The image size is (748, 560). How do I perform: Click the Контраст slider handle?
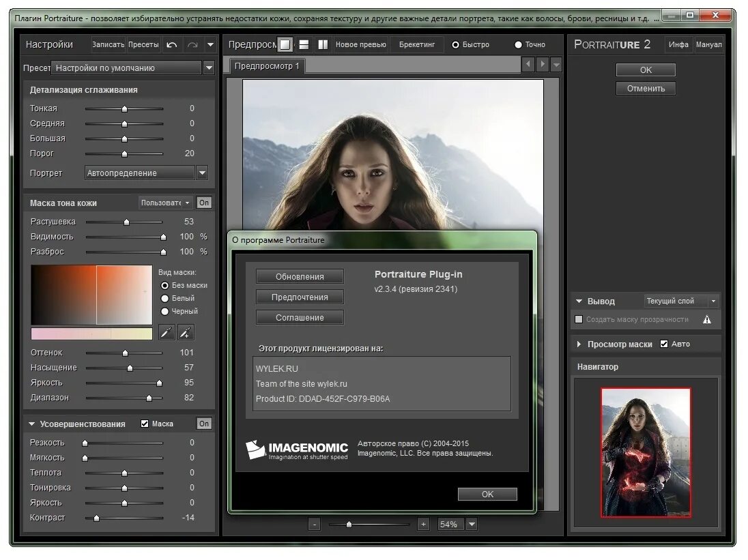(96, 518)
